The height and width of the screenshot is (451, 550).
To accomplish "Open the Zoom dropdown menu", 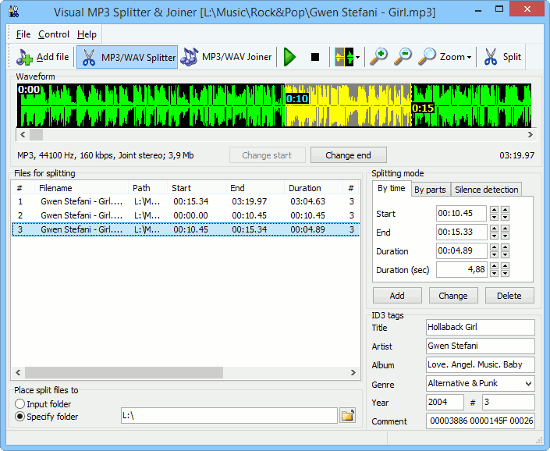I will coord(445,57).
